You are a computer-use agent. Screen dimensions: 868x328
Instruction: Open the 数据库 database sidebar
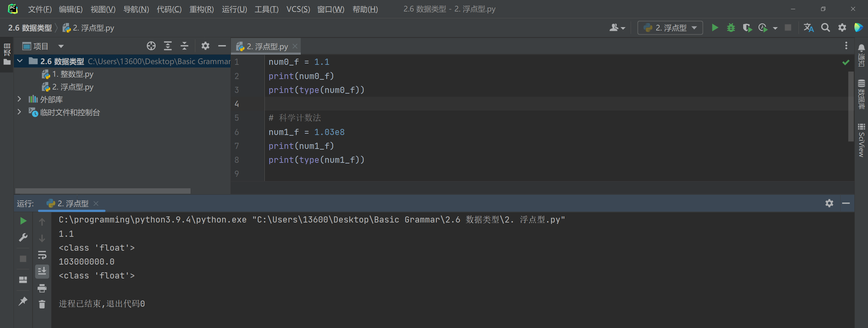click(861, 94)
